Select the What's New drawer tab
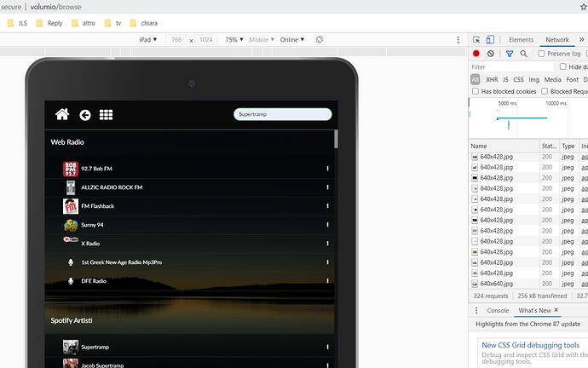 [x=534, y=310]
